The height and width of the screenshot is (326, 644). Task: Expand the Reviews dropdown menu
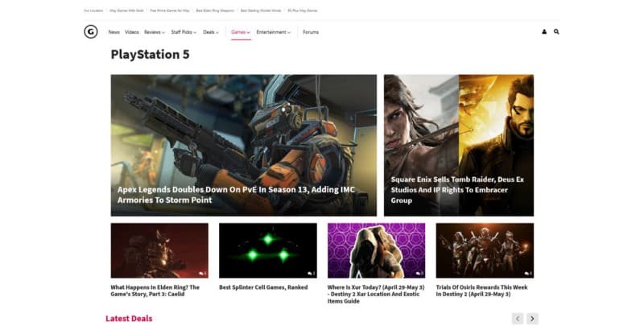pos(155,32)
